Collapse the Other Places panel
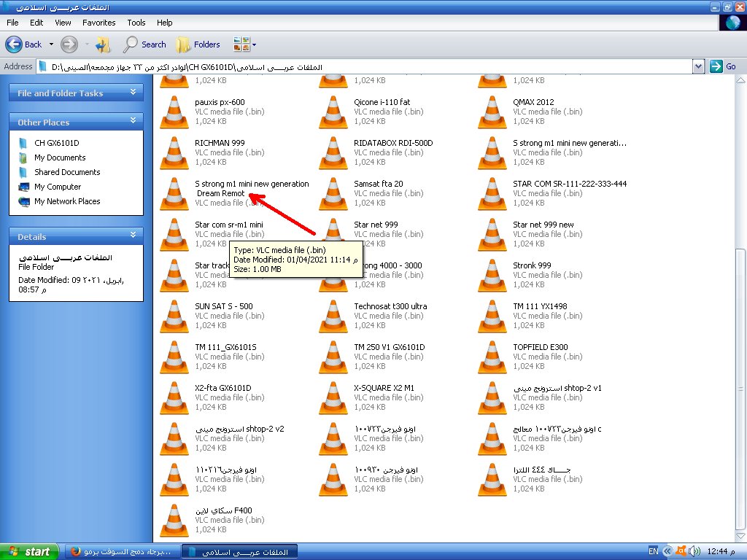 pyautogui.click(x=133, y=121)
